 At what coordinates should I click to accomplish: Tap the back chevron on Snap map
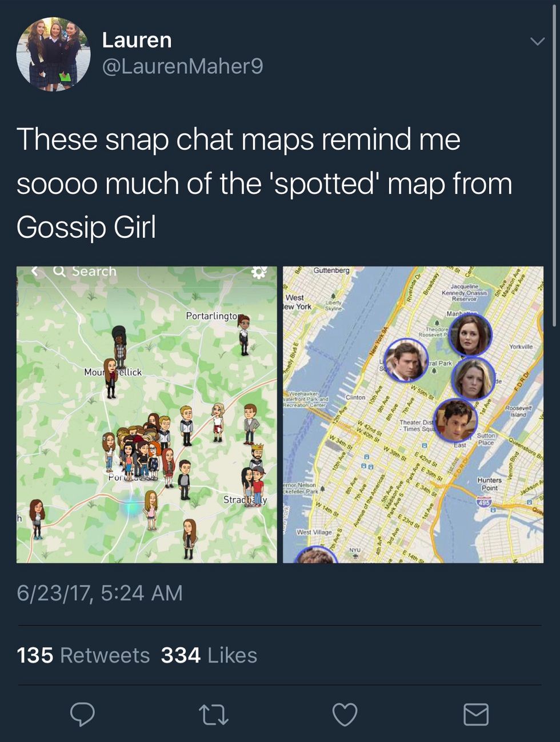click(35, 271)
